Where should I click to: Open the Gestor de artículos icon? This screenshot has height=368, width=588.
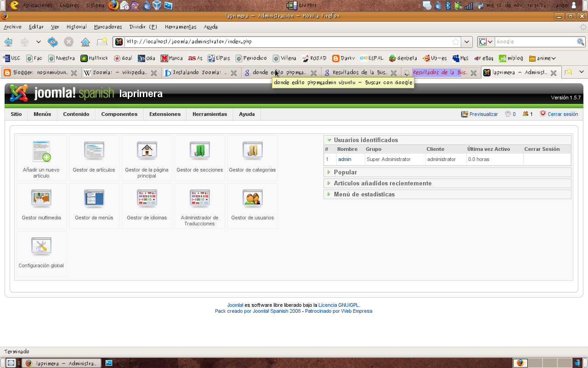tap(94, 158)
